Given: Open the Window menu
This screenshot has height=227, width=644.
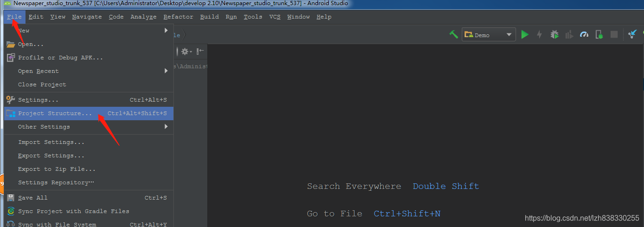Looking at the screenshot, I should tap(298, 17).
